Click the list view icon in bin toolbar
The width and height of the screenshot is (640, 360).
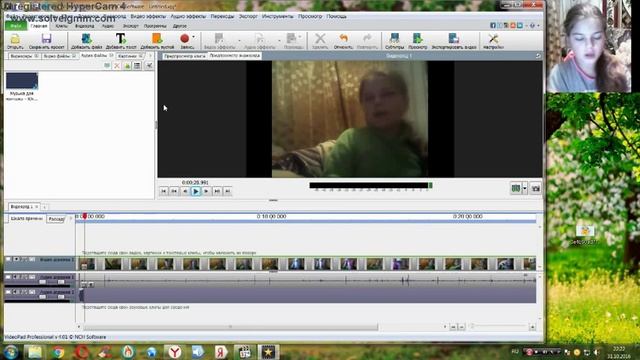click(x=137, y=65)
